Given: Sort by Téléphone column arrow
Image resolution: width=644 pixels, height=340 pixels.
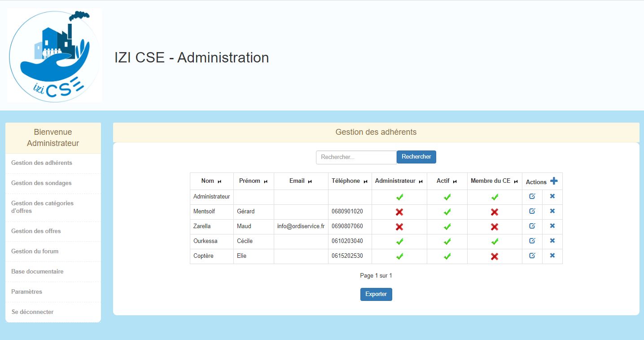Looking at the screenshot, I should click(x=365, y=181).
